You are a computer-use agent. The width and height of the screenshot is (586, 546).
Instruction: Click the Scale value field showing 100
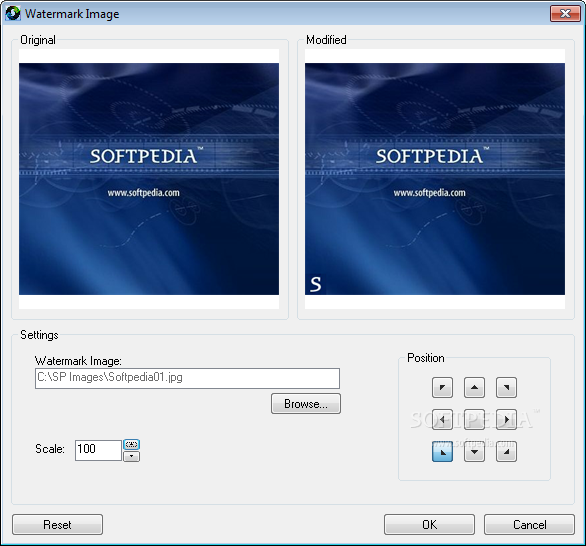[x=98, y=450]
